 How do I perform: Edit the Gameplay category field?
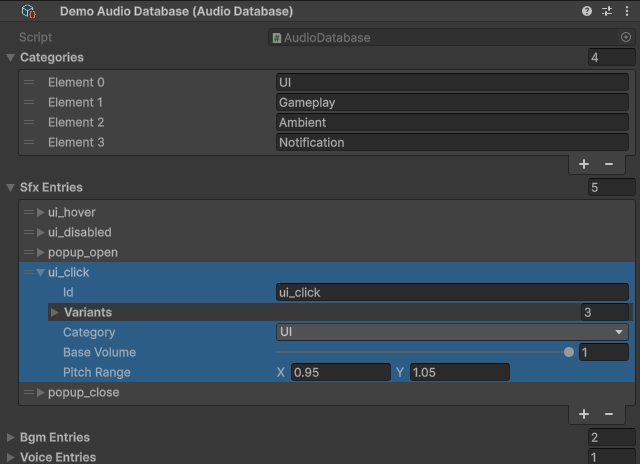(x=452, y=102)
